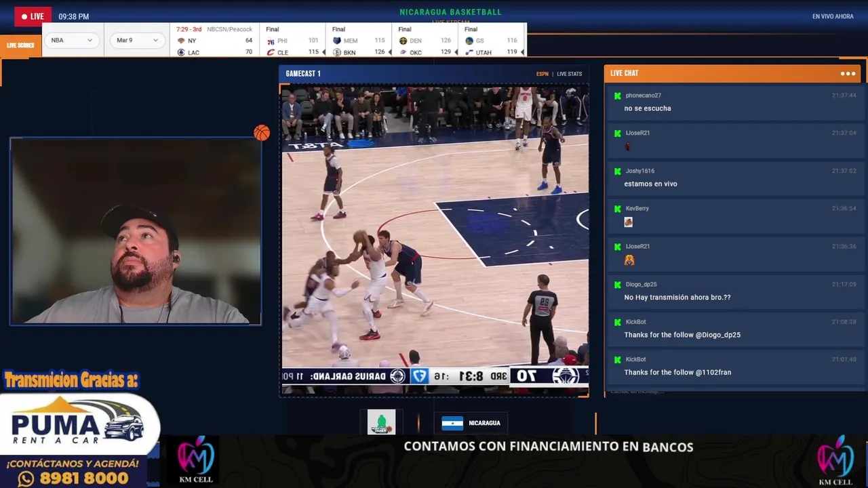The height and width of the screenshot is (488, 868).
Task: Click Kick icon beside Diogo_dp25
Action: pos(618,284)
